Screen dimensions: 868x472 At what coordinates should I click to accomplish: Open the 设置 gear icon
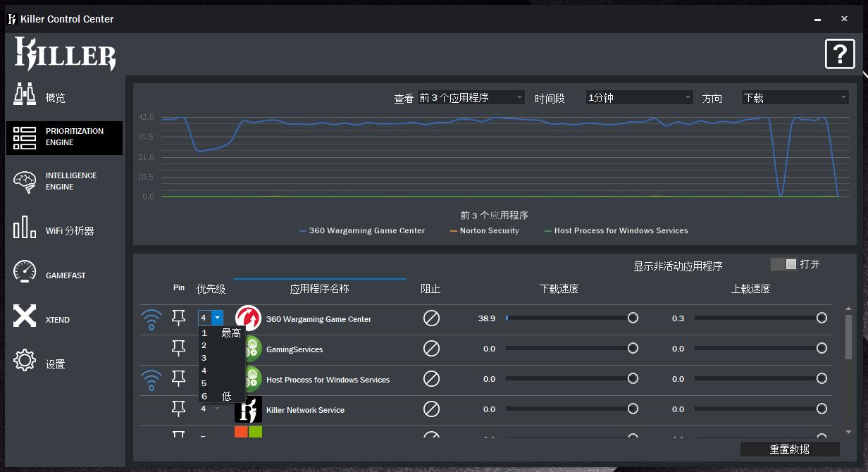point(25,361)
